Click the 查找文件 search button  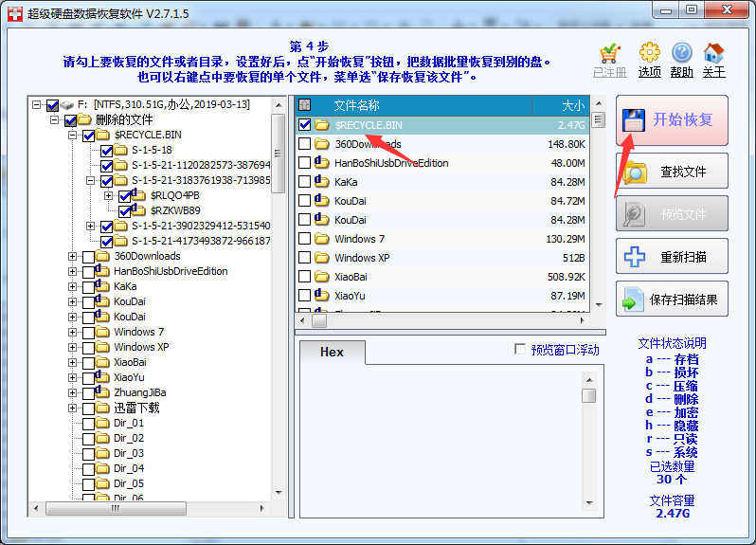pos(672,172)
